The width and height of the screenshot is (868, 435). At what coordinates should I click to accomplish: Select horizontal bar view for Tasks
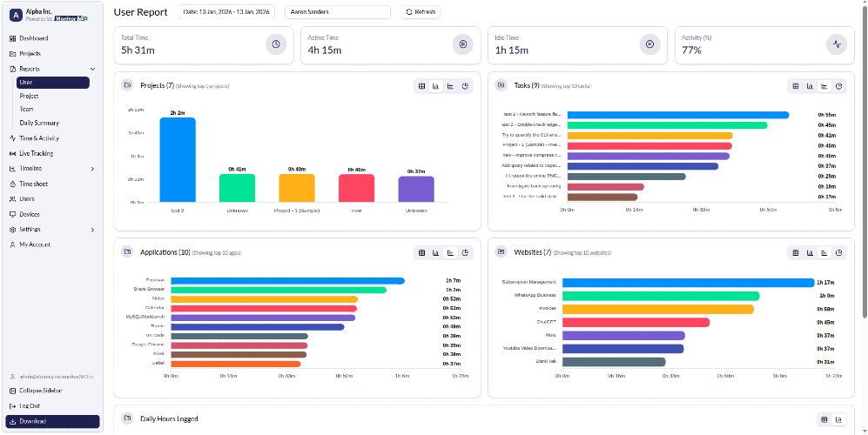(824, 86)
